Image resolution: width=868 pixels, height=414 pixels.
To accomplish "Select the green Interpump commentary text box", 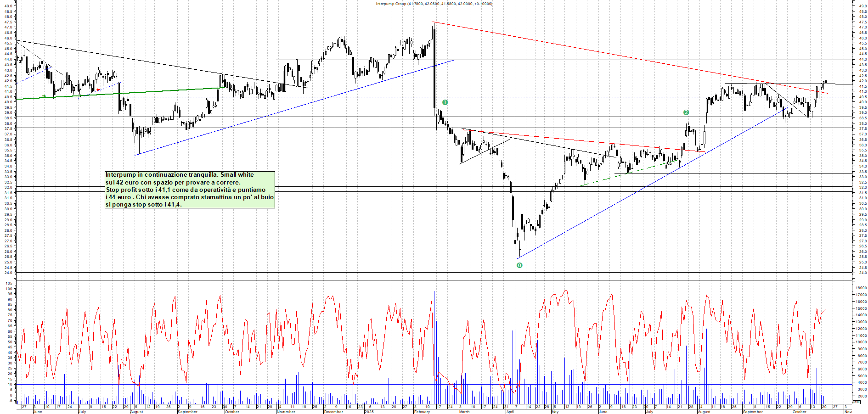I will point(190,190).
